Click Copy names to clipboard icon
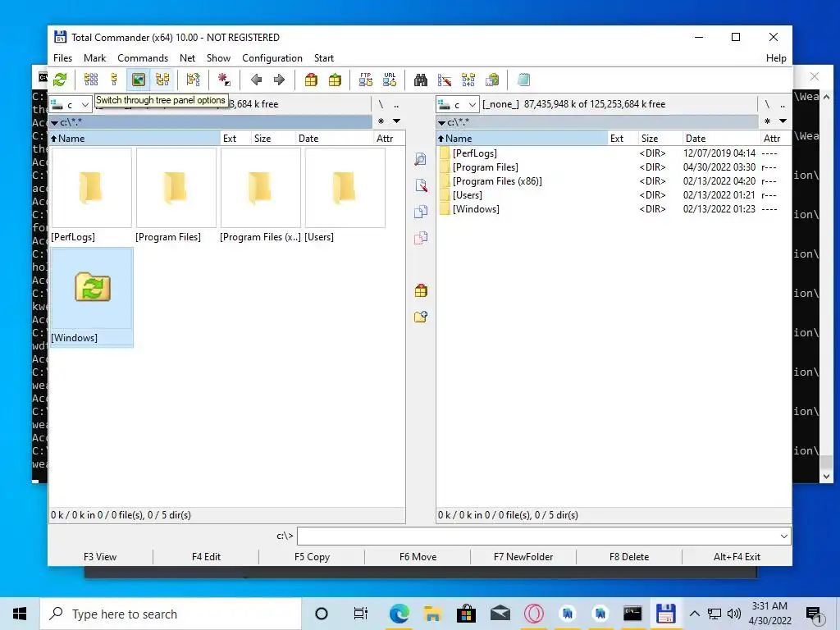Screen dimensions: 840x630 coord(492,80)
